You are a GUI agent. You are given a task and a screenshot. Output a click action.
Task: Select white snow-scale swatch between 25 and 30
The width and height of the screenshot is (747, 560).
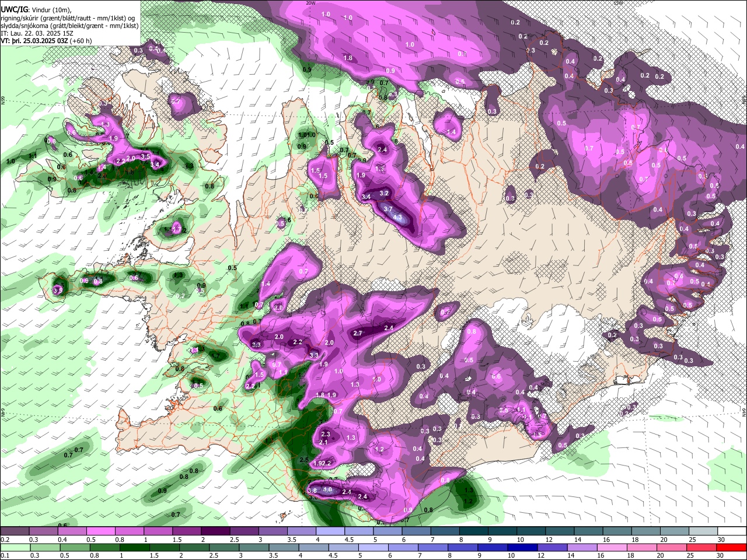coord(703,531)
